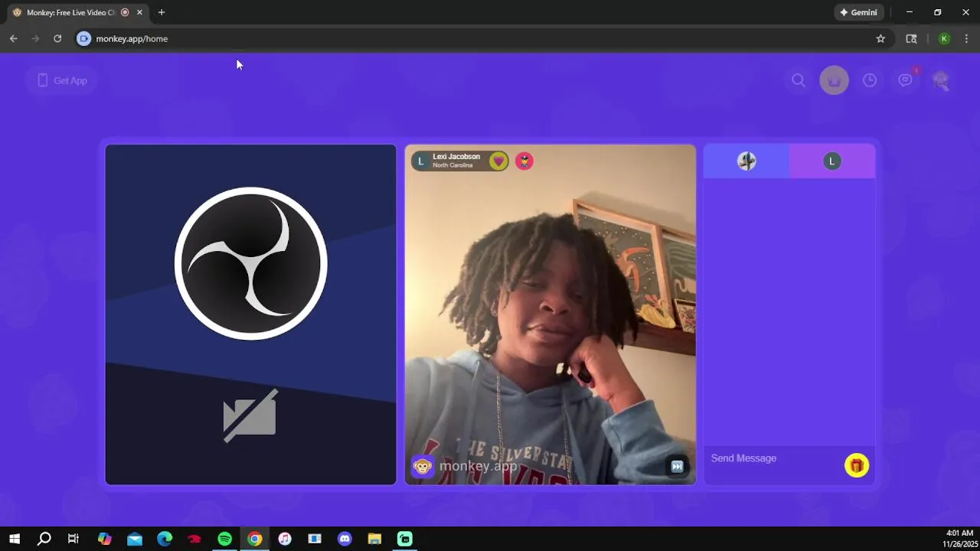The image size is (980, 551).
Task: Click the monkey.app/home address bar
Action: (482, 38)
